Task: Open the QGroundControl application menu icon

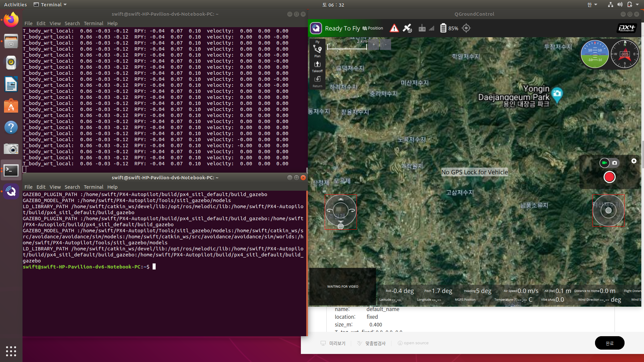Action: (x=316, y=28)
